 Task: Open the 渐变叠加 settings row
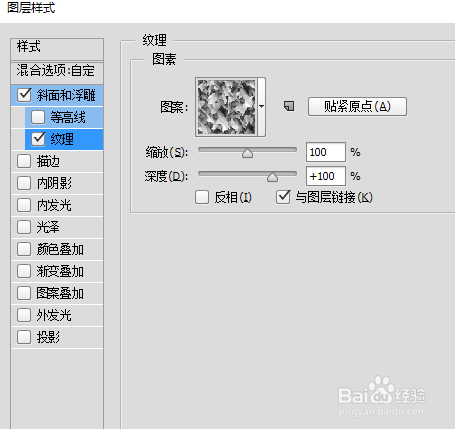[57, 271]
